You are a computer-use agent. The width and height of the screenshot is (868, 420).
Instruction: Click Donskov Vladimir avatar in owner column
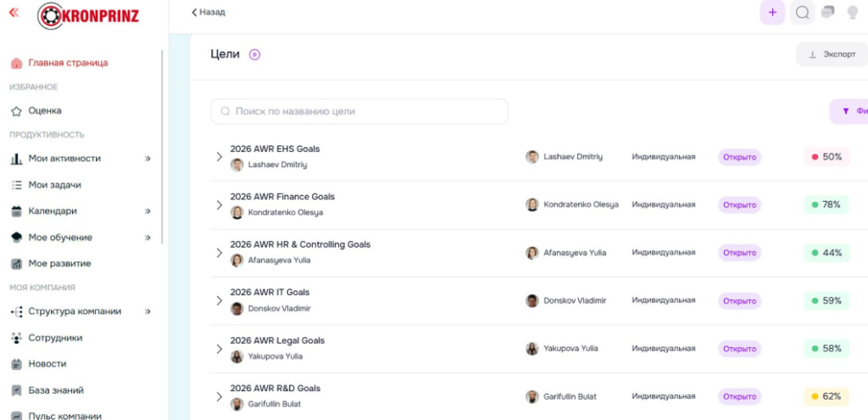click(532, 301)
